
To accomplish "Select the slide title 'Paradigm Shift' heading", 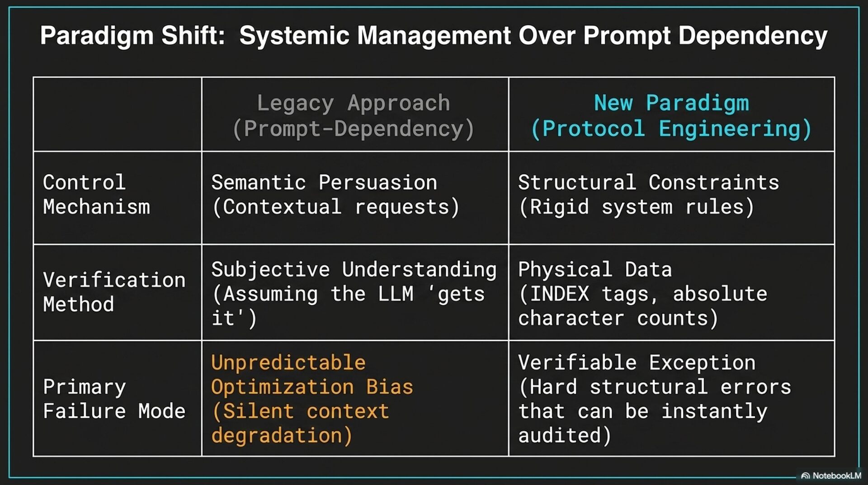I will tap(434, 36).
